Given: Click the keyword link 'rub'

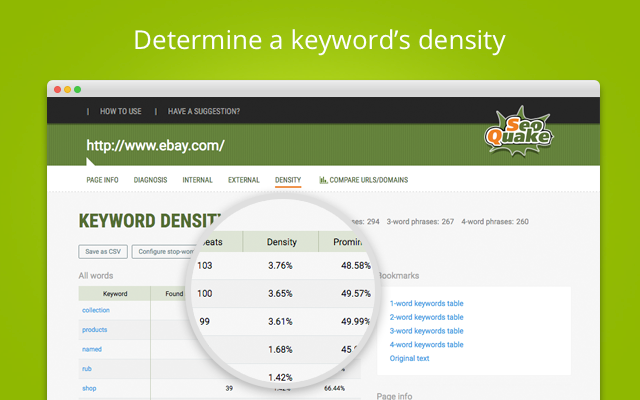Looking at the screenshot, I should click(87, 369).
